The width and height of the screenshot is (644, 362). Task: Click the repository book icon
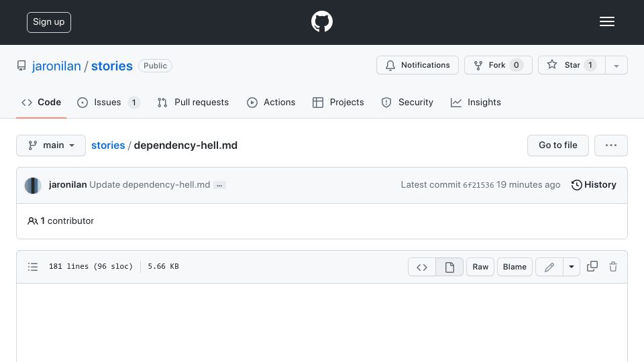tap(21, 66)
